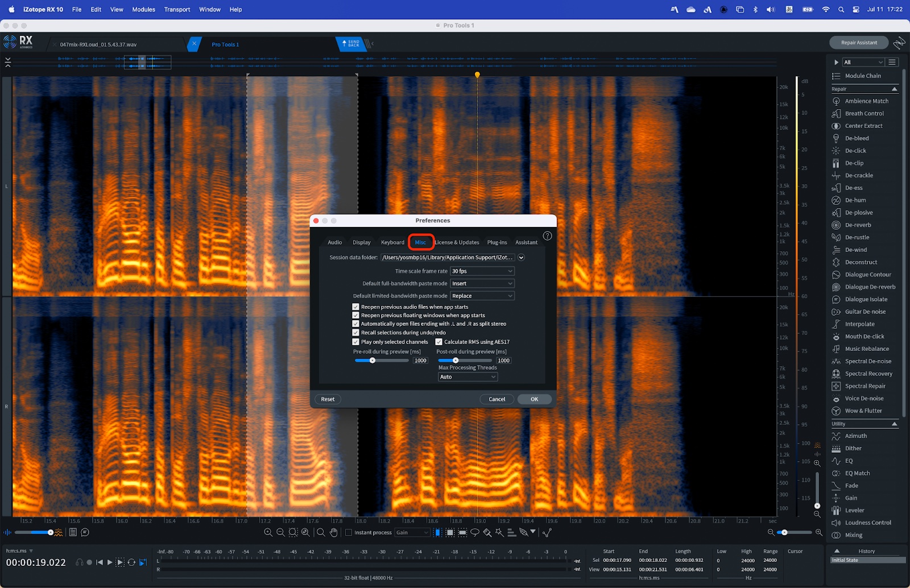Open the De-hum module
The image size is (910, 588).
click(855, 200)
